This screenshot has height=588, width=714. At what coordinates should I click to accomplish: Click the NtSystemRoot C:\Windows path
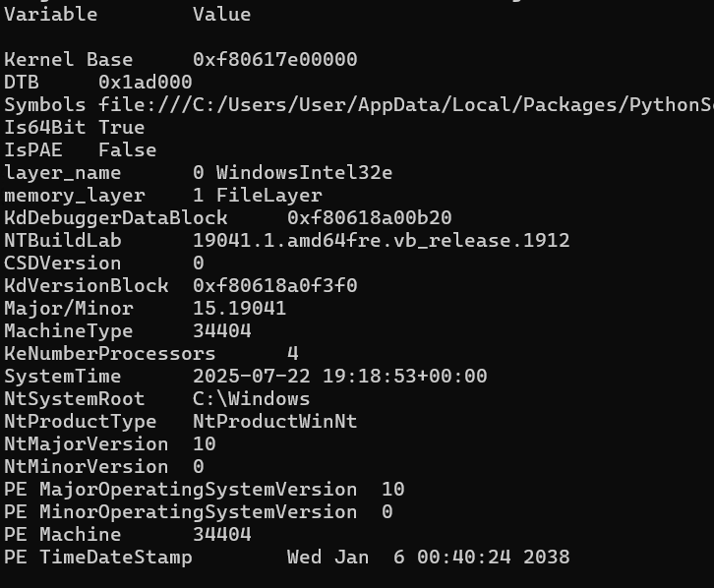(252, 399)
